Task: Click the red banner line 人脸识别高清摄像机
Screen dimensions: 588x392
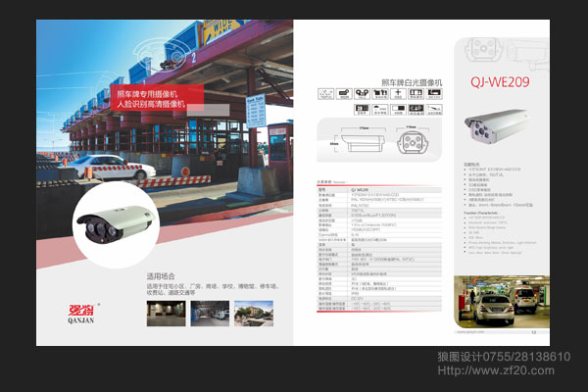Action: pos(151,104)
